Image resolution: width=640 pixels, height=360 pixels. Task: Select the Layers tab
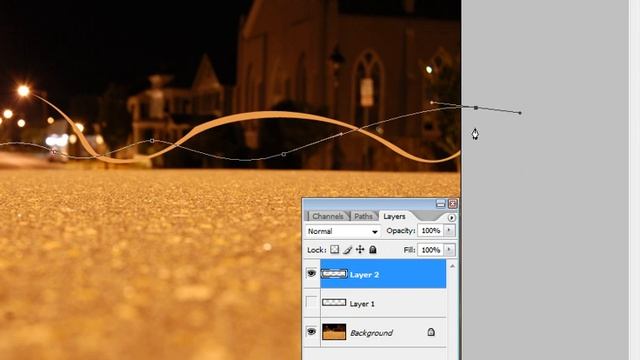pos(394,216)
